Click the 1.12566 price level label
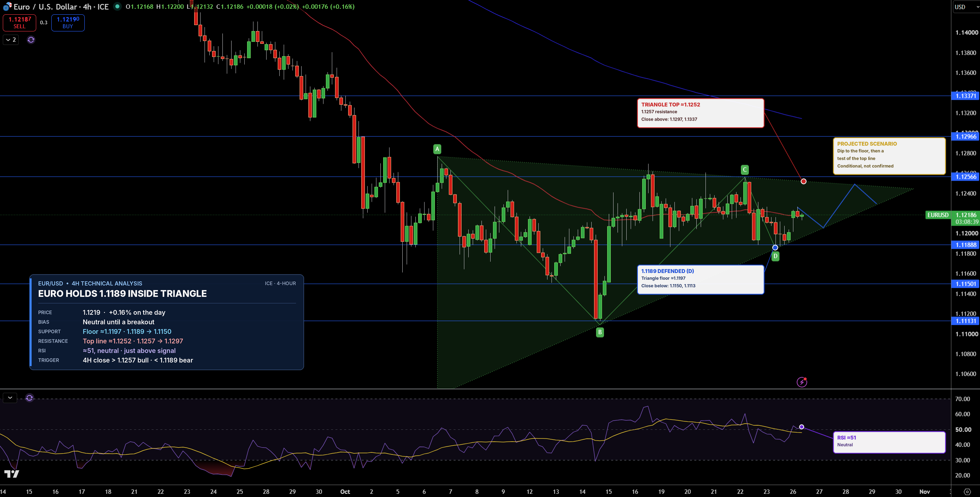The image size is (980, 497). coord(965,177)
